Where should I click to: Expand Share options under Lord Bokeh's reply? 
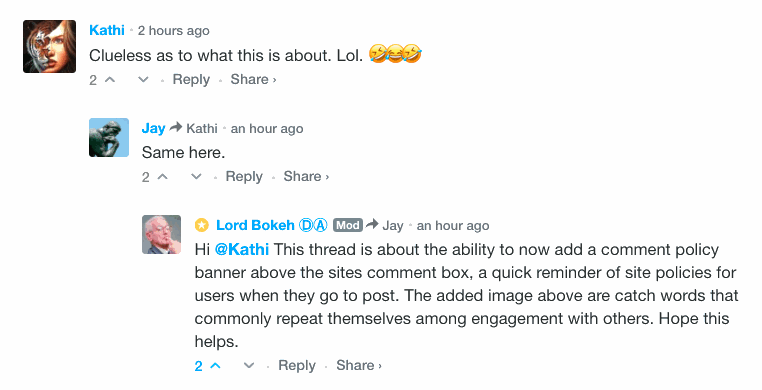click(x=359, y=366)
